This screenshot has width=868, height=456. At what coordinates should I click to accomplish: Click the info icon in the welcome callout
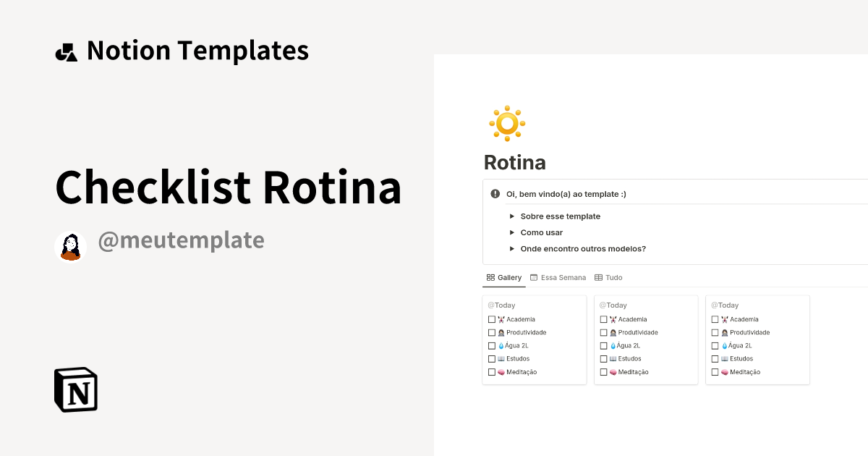(x=495, y=193)
